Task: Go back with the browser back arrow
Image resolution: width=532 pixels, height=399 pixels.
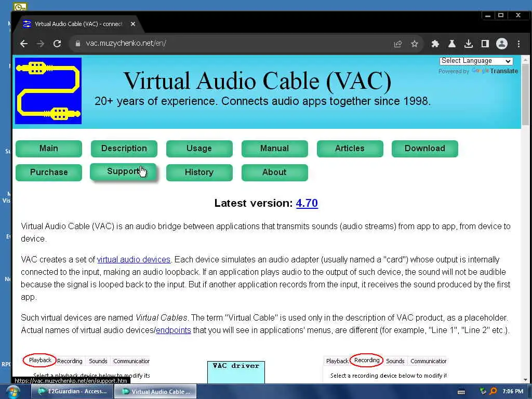Action: point(24,44)
